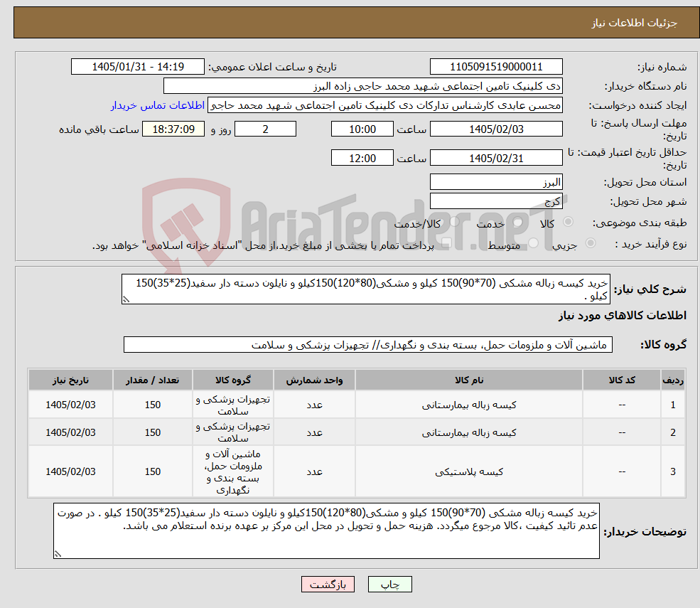The height and width of the screenshot is (608, 700).
Task: Click the announcement date field 1405/01/31 - 14:19
Action: pyautogui.click(x=137, y=67)
